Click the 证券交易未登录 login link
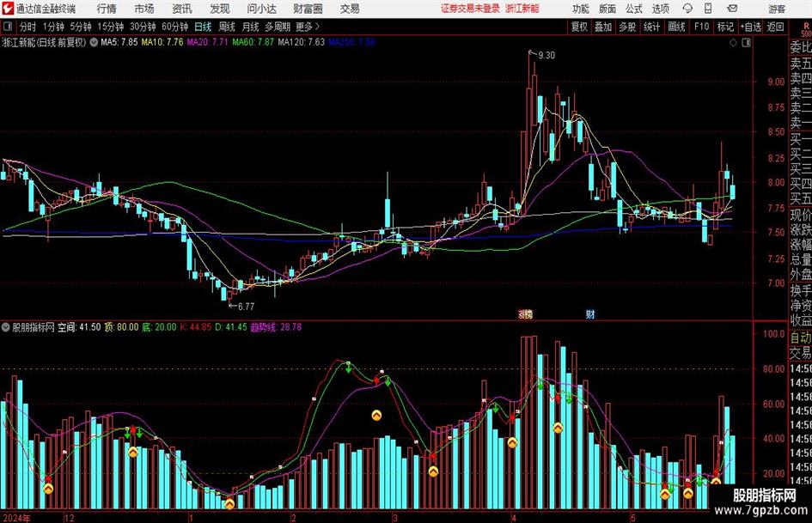 (x=470, y=9)
